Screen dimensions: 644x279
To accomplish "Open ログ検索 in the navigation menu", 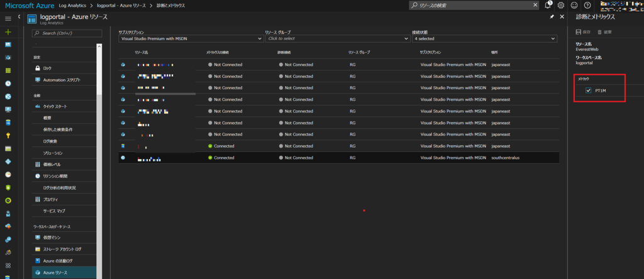I will coord(50,141).
